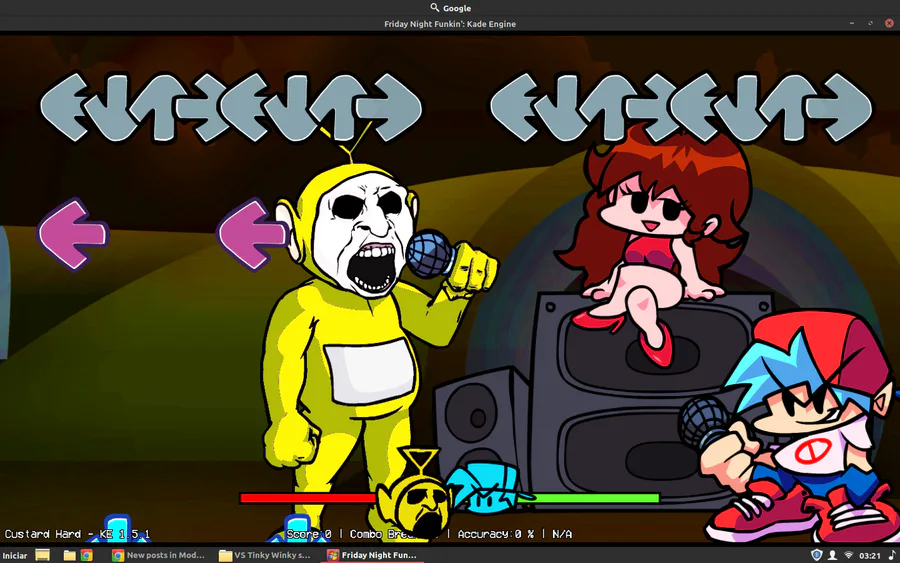Click the user account tray icon
The height and width of the screenshot is (563, 900).
tap(832, 555)
